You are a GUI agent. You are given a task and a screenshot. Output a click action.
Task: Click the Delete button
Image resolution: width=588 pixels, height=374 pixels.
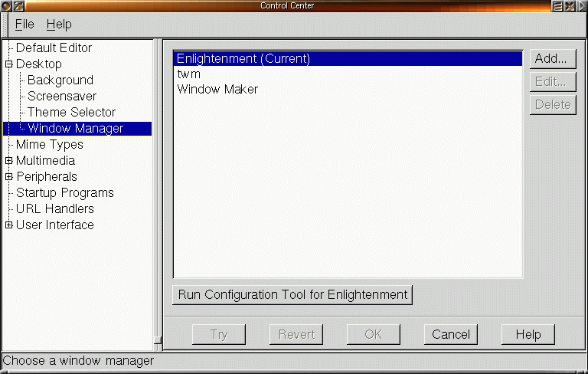coord(553,104)
